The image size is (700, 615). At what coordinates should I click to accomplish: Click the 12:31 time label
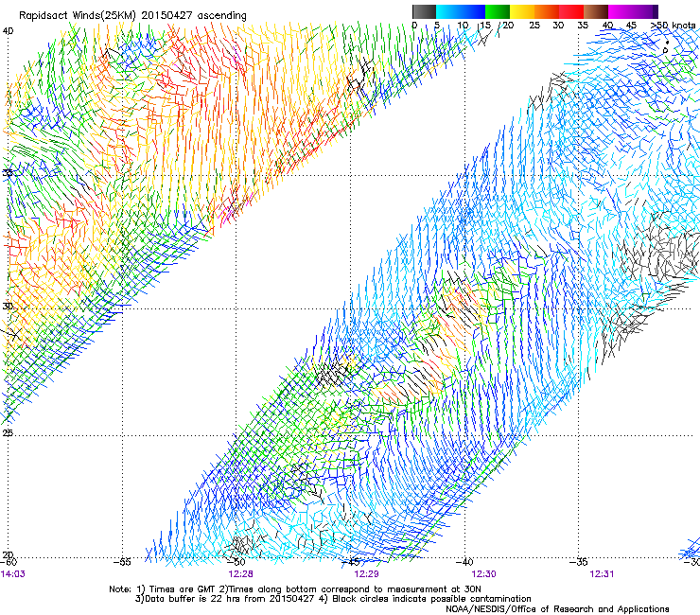click(602, 574)
